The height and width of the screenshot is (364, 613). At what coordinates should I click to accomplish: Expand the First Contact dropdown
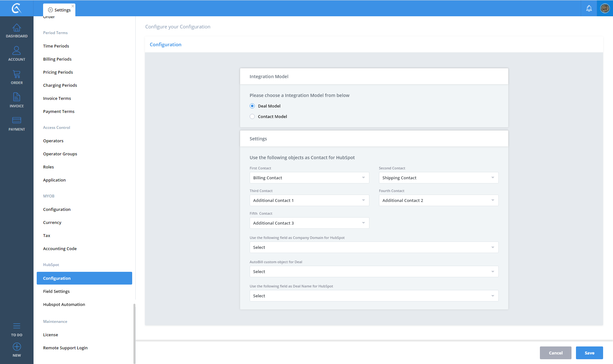309,178
